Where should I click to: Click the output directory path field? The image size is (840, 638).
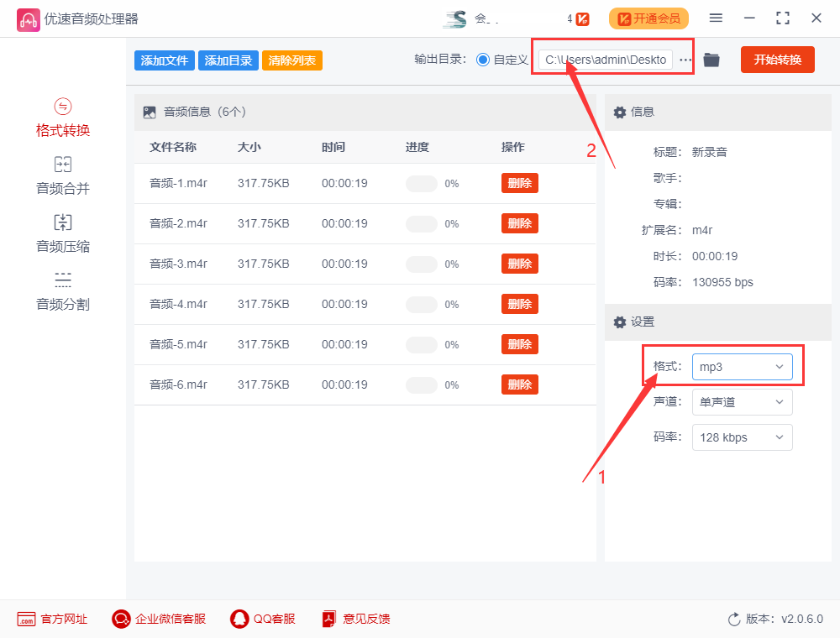(606, 60)
